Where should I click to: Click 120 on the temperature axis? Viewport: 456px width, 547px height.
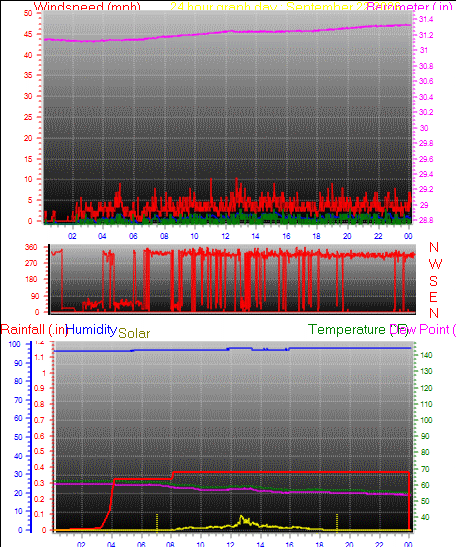(x=426, y=388)
